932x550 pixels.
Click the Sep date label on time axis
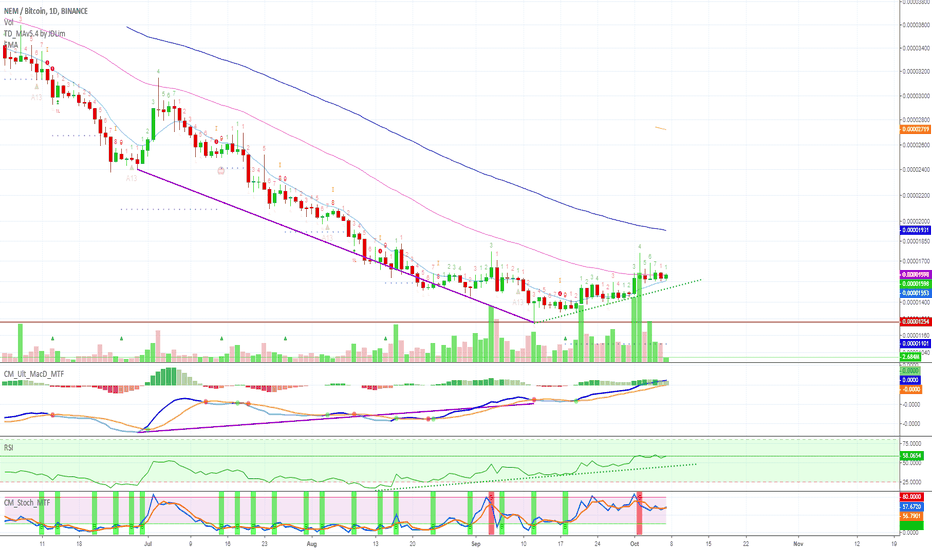(476, 543)
